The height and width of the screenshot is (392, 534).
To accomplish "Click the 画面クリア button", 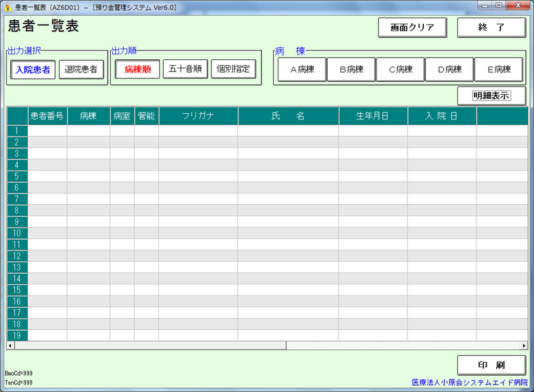I will tap(413, 28).
